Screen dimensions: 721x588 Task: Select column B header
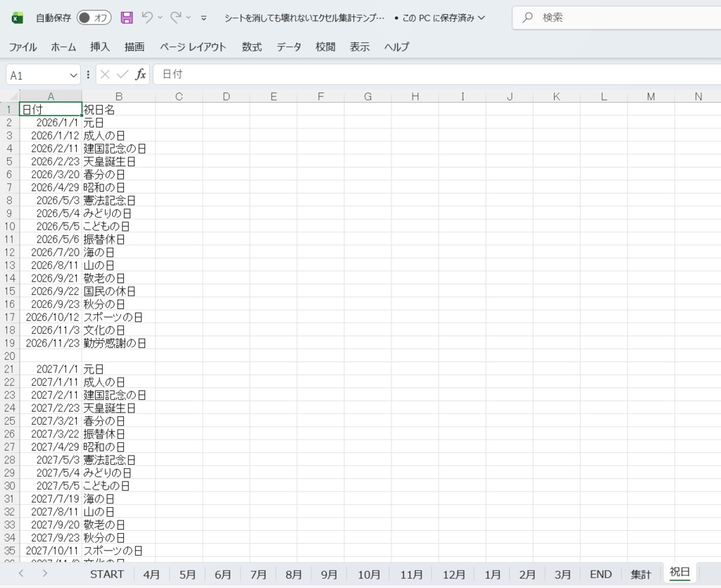pyautogui.click(x=118, y=96)
